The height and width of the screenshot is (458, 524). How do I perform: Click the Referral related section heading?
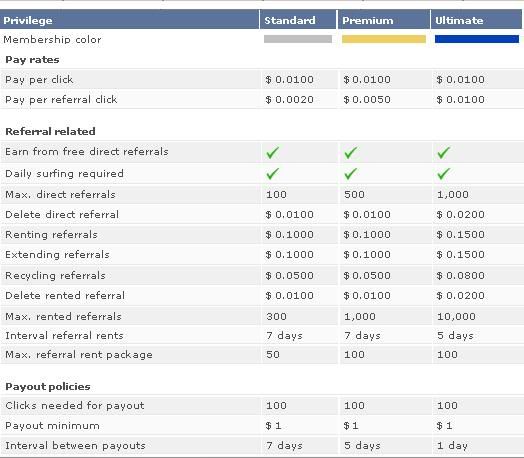coord(50,131)
